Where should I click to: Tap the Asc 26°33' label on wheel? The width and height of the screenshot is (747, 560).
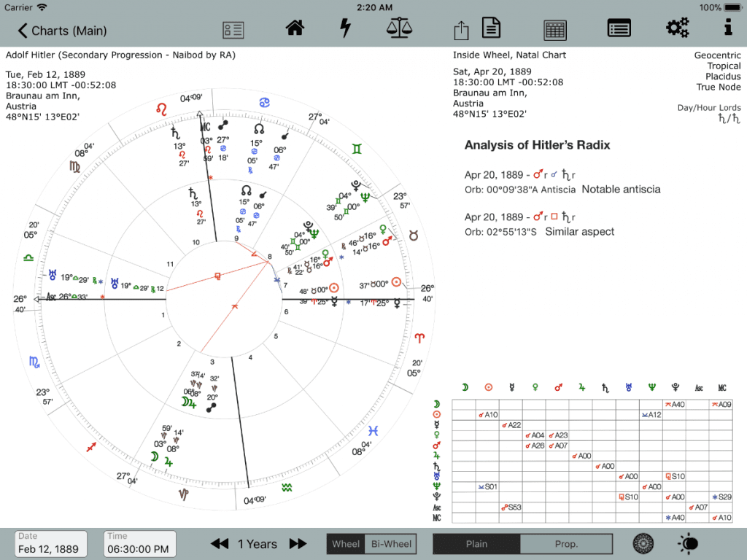[x=66, y=297]
